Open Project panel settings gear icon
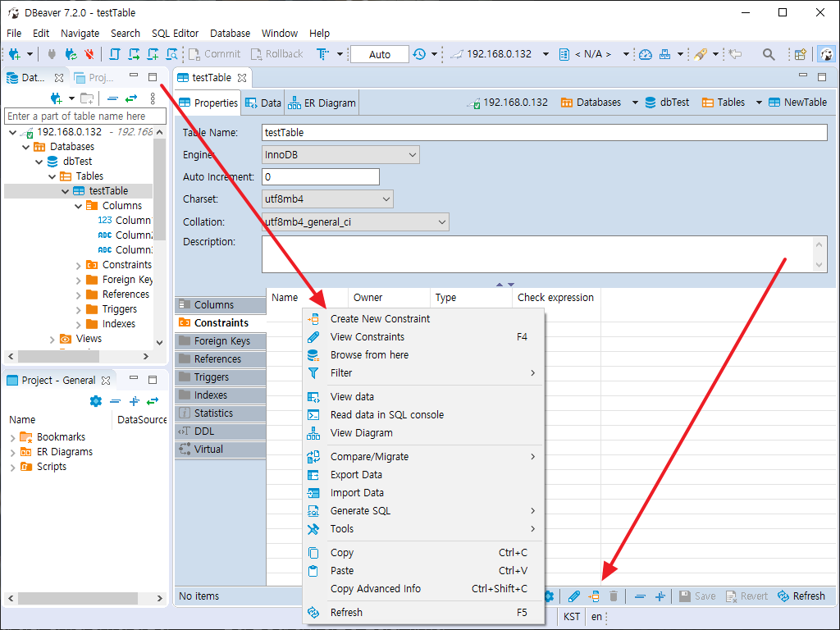Screen dimensions: 840x630 (95, 401)
